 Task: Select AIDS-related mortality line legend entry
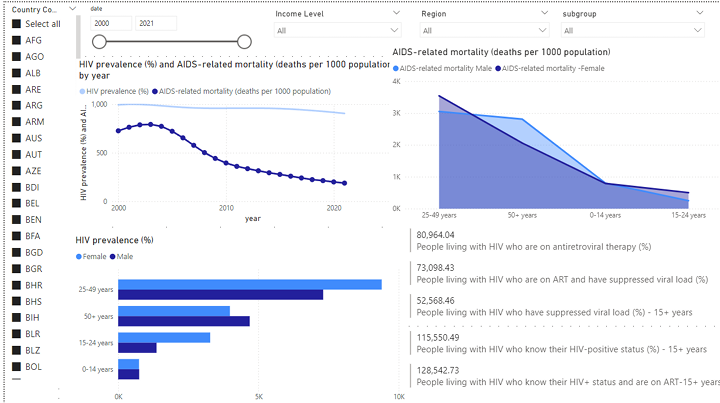(242, 91)
